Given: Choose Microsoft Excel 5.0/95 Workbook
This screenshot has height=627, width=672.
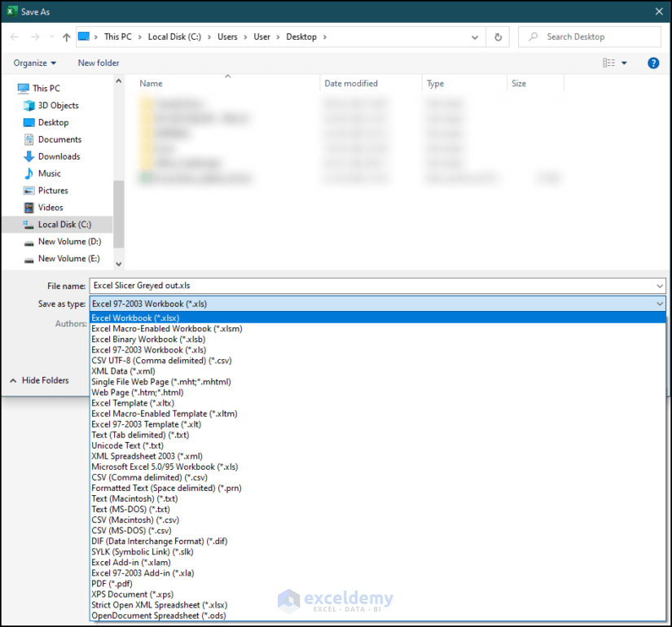Looking at the screenshot, I should click(378, 467).
